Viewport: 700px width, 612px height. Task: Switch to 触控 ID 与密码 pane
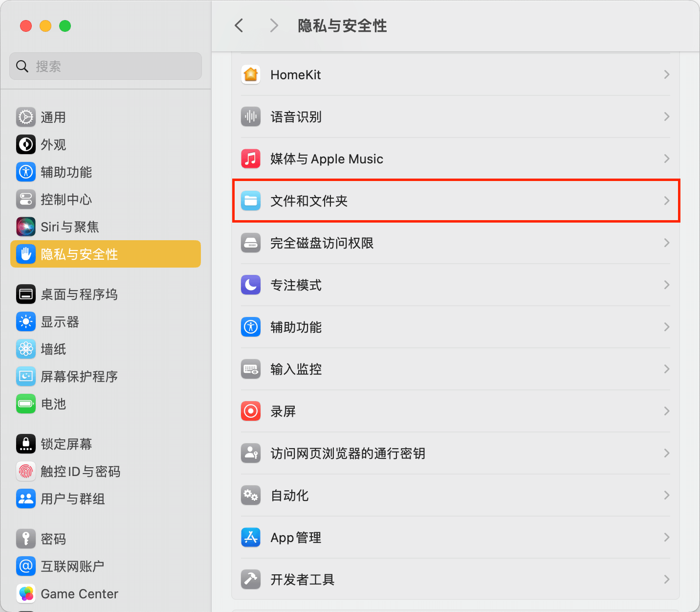click(x=80, y=472)
